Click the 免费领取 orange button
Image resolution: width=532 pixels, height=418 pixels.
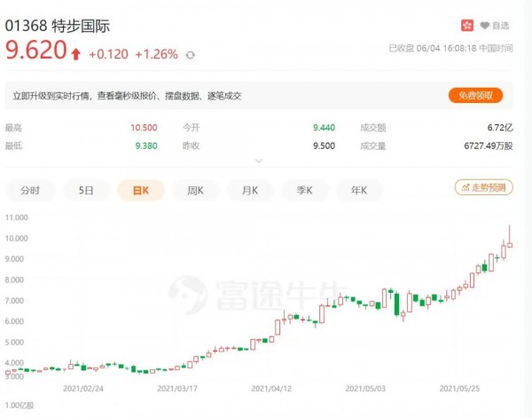[475, 96]
